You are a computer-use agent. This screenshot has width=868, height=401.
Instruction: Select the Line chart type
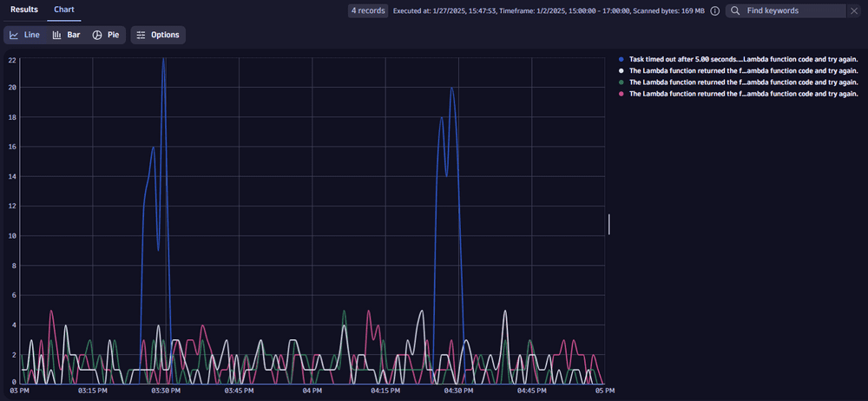tap(25, 35)
